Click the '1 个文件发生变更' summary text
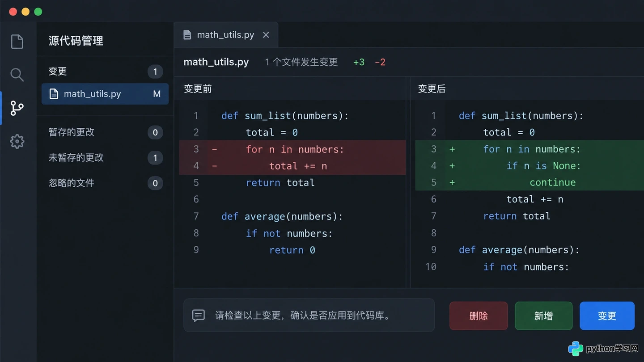This screenshot has width=644, height=362. coord(301,62)
